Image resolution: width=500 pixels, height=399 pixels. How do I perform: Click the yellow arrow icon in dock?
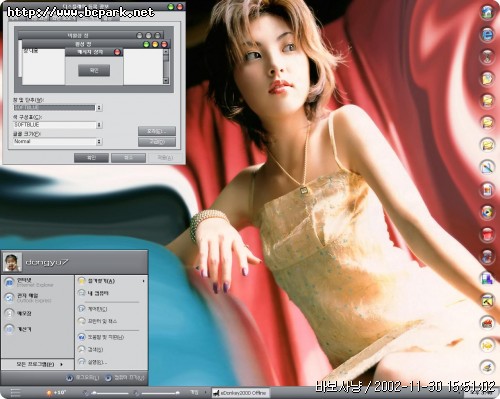point(487,345)
